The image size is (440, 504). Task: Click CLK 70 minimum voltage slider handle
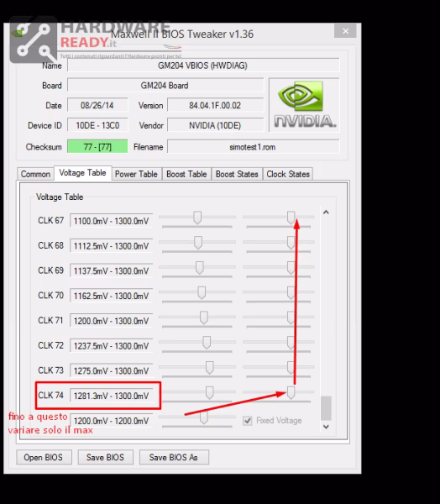tap(202, 293)
